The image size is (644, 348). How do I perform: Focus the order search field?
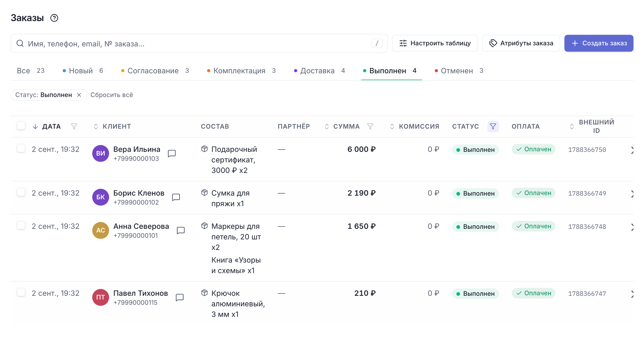[x=199, y=43]
